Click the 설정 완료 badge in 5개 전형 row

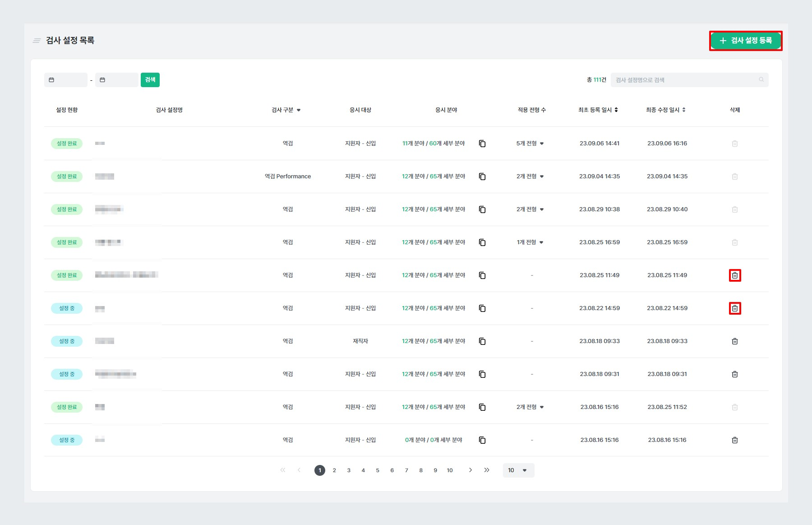(x=67, y=144)
